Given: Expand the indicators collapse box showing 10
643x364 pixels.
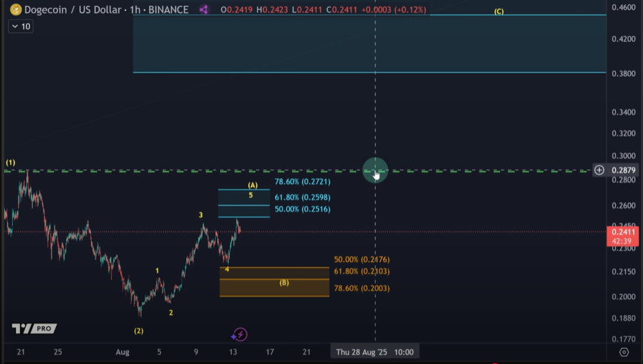Looking at the screenshot, I should 21,27.
